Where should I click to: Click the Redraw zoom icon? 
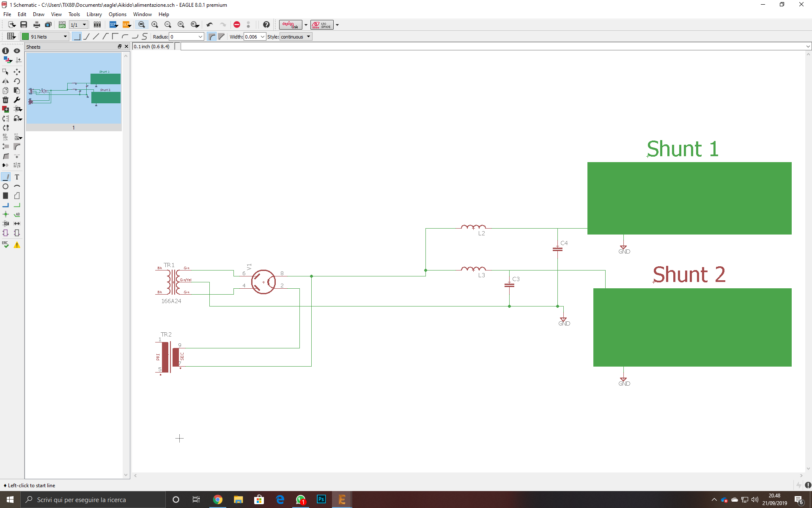[181, 25]
